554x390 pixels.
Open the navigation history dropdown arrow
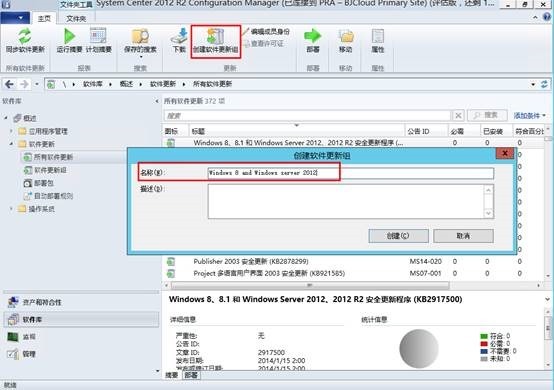point(37,84)
